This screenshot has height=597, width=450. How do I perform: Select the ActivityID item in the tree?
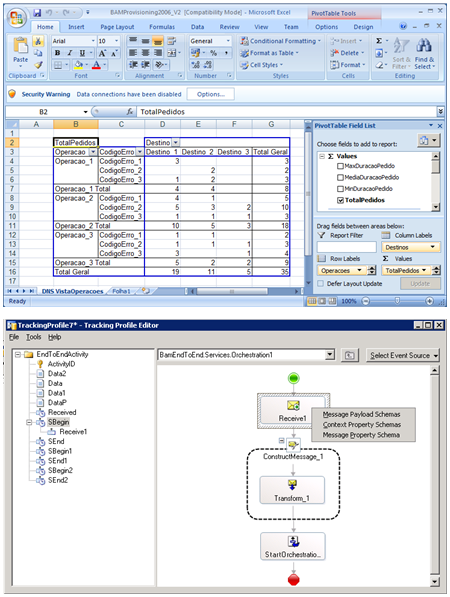click(61, 364)
